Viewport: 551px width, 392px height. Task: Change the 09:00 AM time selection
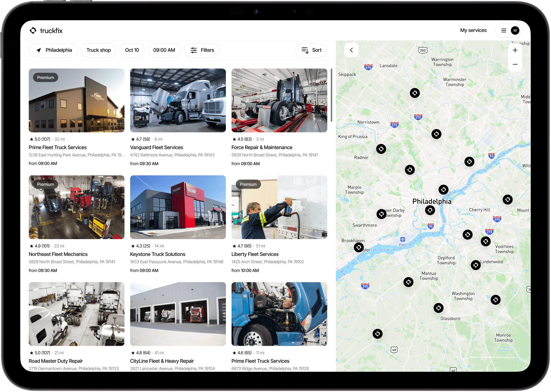(x=164, y=50)
